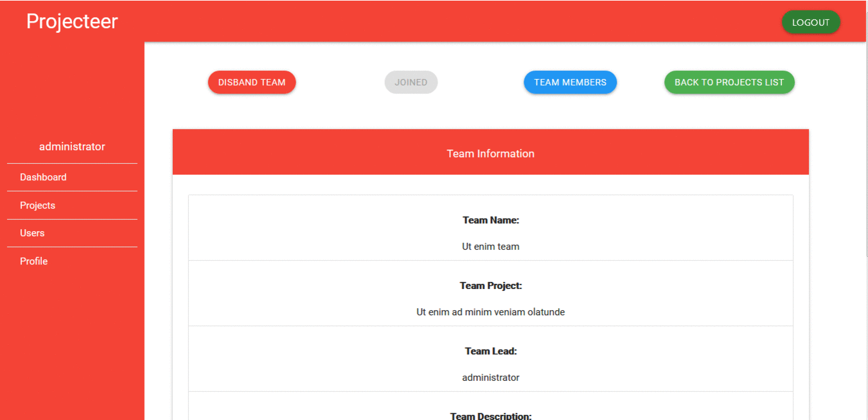Select the Team Name label
This screenshot has width=868, height=420.
pos(491,220)
